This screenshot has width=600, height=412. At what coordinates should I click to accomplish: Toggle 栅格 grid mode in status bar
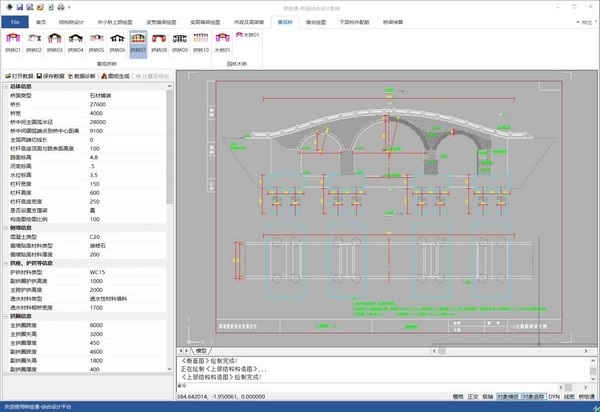[457, 396]
